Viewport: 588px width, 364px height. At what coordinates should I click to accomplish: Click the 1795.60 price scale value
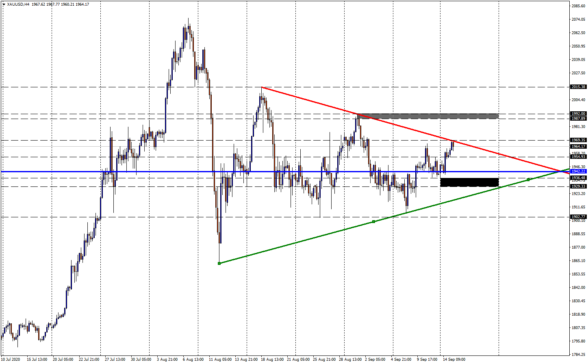pos(578,341)
